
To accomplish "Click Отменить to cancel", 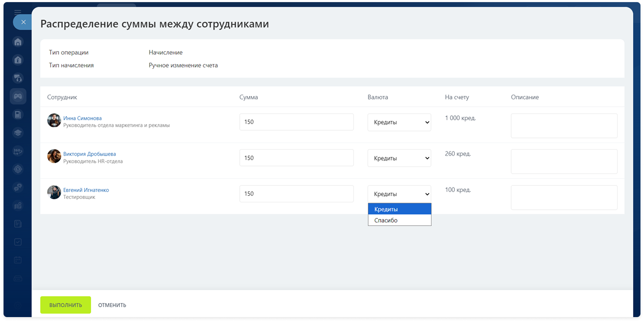I will click(112, 305).
